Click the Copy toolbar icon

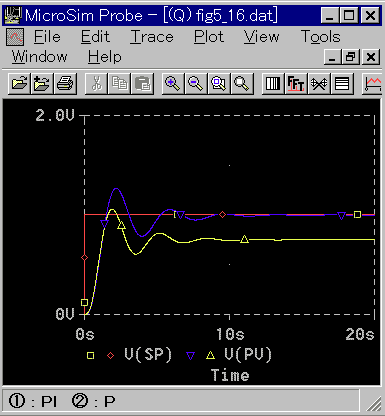(x=119, y=83)
